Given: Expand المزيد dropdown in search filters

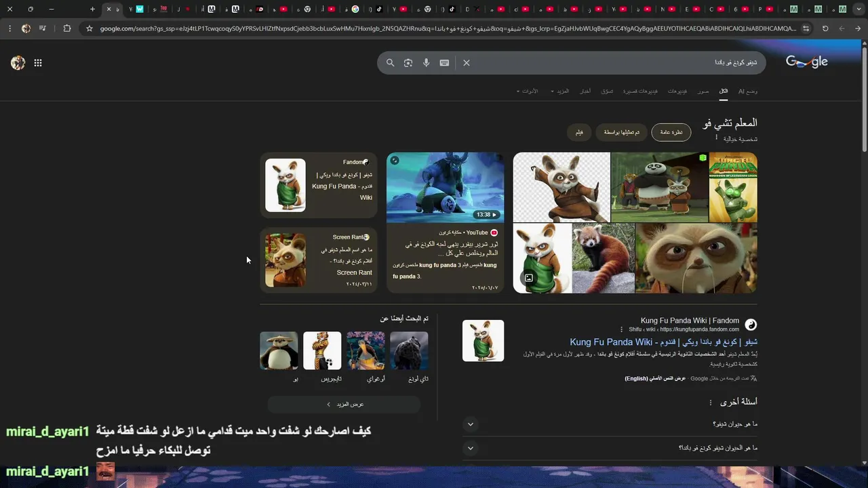Looking at the screenshot, I should point(560,91).
